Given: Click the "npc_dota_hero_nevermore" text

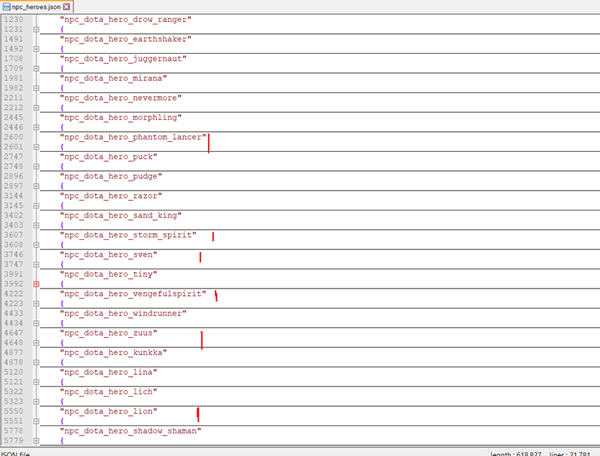Looking at the screenshot, I should click(121, 98).
